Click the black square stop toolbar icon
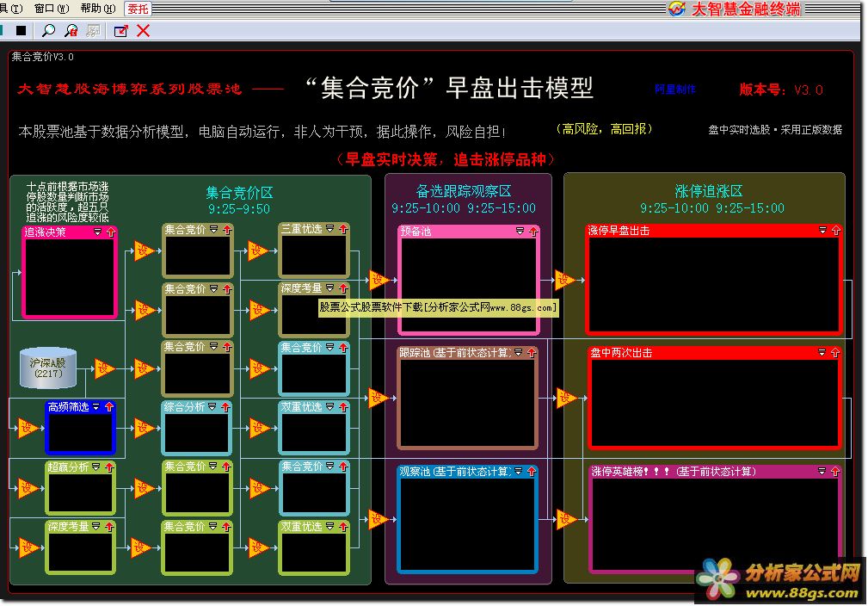 pos(21,30)
